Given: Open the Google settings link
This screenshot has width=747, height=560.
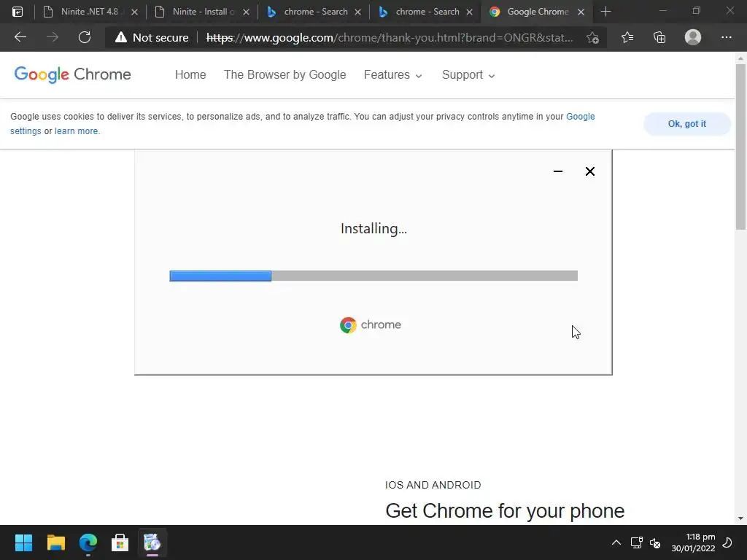Looking at the screenshot, I should click(x=580, y=117).
